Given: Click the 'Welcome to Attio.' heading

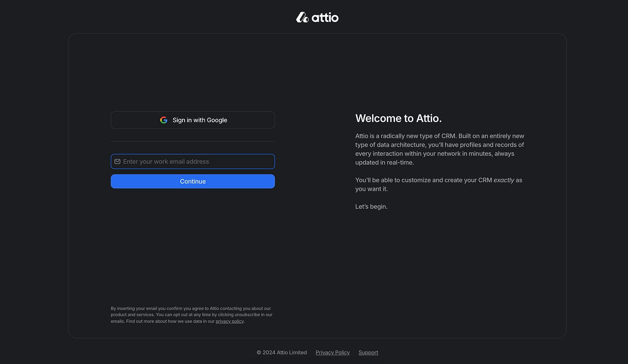Looking at the screenshot, I should coord(399,118).
